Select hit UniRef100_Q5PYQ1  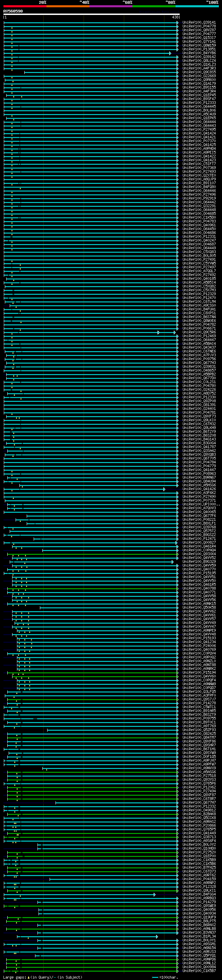point(199,955)
